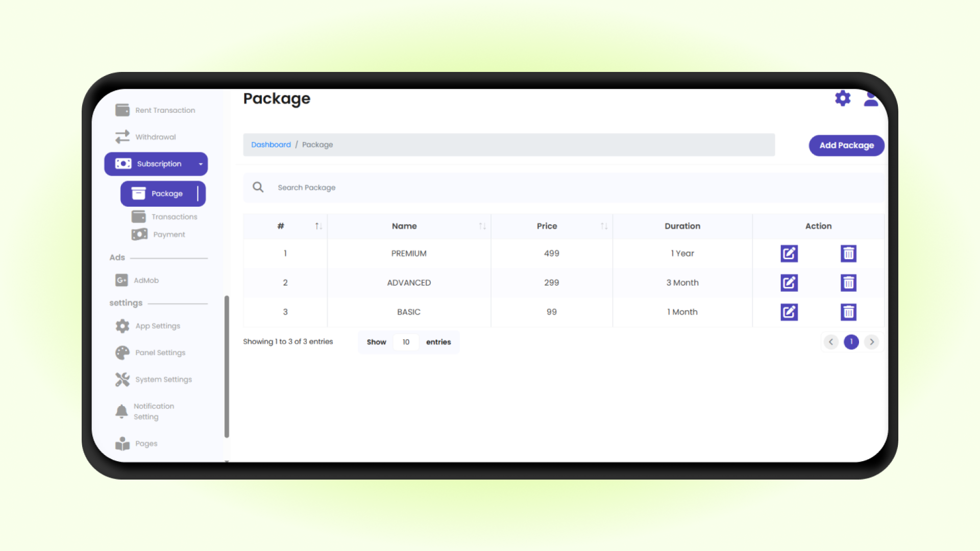Open Panel Settings in the sidebar
This screenshot has width=980, height=551.
[x=160, y=353]
